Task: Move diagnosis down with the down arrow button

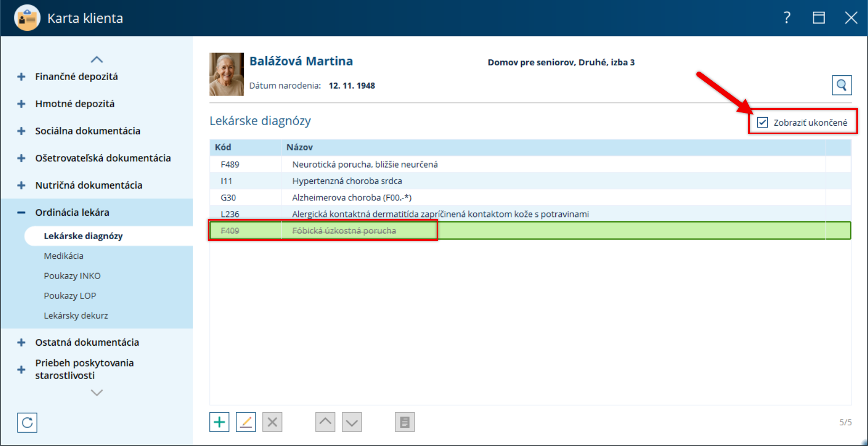Action: point(352,422)
